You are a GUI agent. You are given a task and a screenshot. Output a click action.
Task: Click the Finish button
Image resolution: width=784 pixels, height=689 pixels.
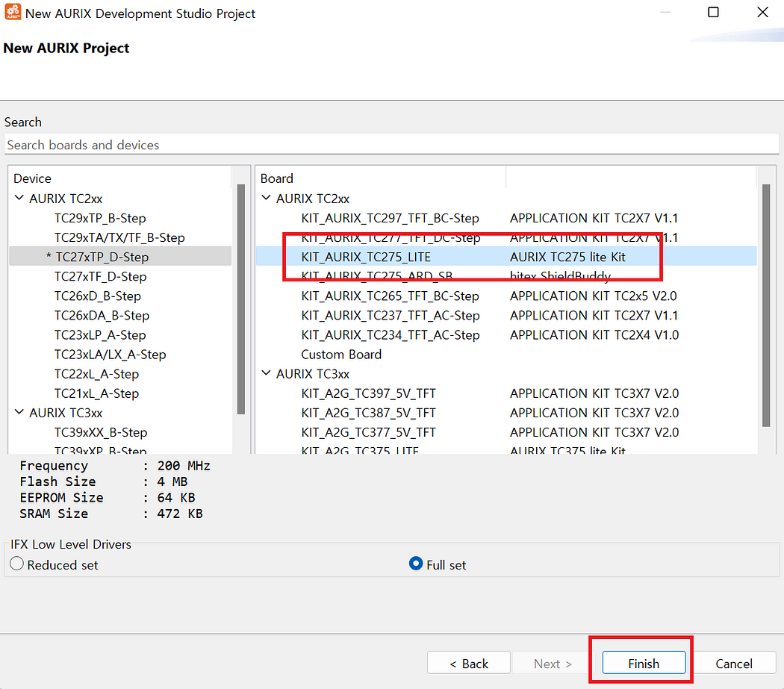644,663
